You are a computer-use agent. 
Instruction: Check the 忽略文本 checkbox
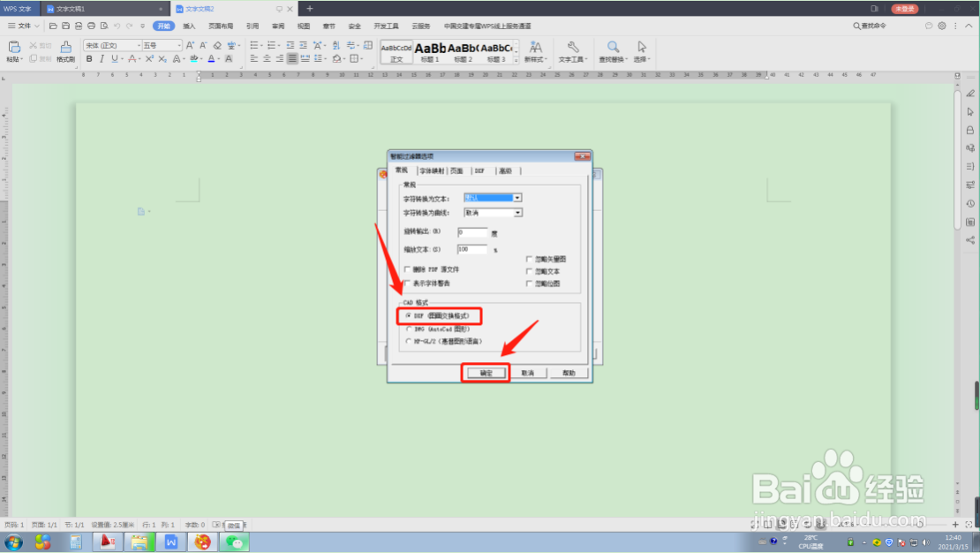point(530,271)
